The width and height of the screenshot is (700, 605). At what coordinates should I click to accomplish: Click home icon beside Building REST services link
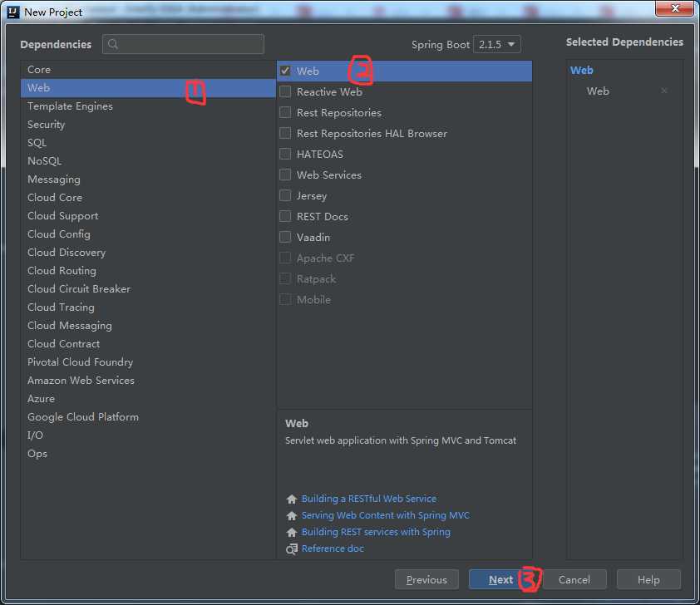pyautogui.click(x=292, y=532)
